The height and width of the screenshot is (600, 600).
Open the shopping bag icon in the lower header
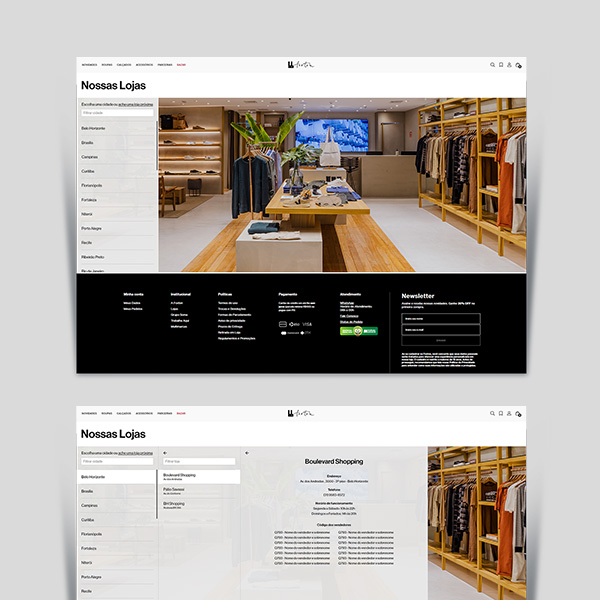pos(518,413)
